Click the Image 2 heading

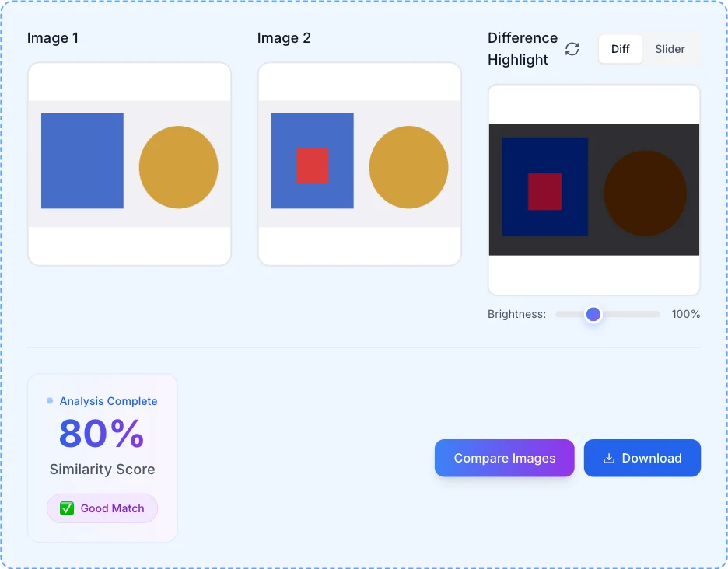tap(284, 37)
